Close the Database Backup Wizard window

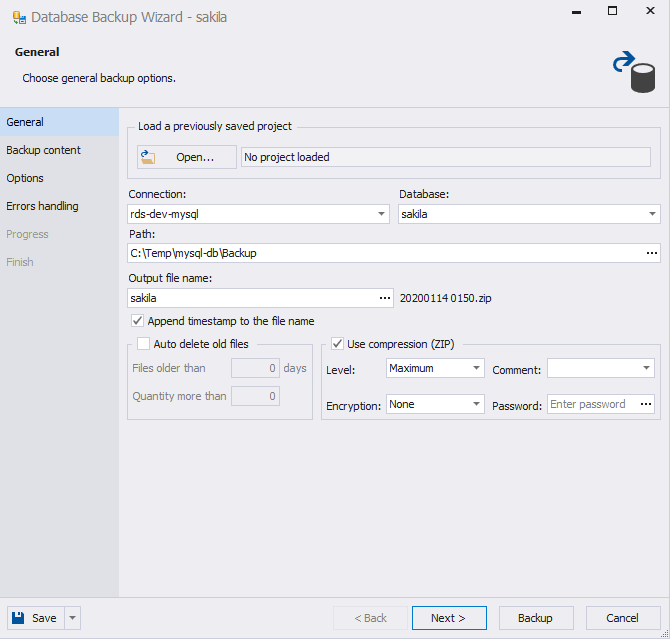(651, 11)
